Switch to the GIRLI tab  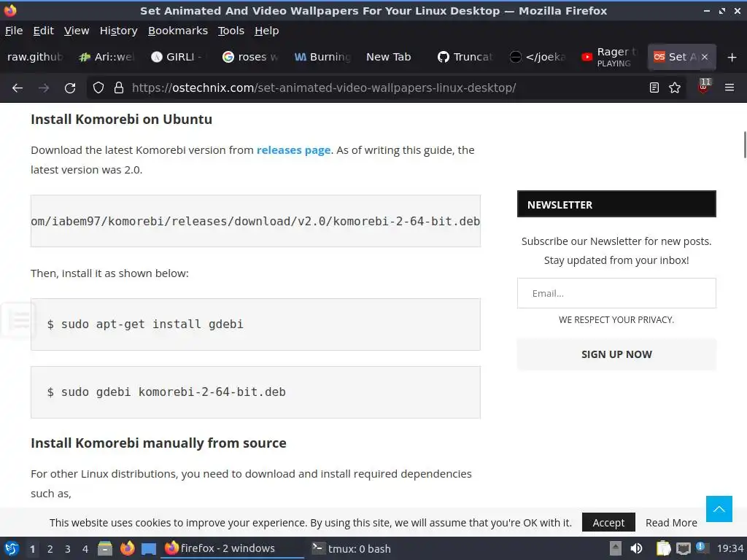coord(179,57)
